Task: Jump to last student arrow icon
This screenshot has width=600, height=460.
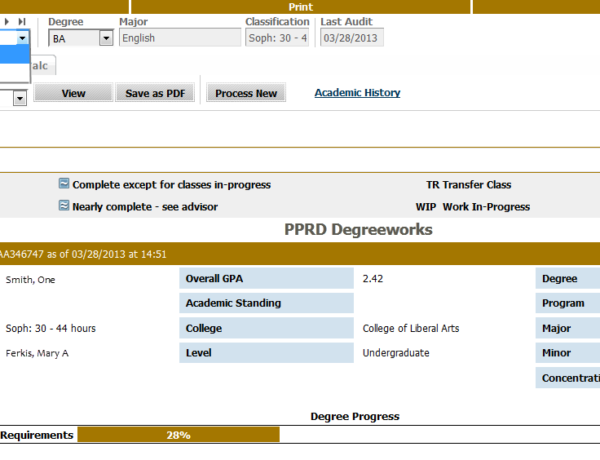Action: [22, 21]
